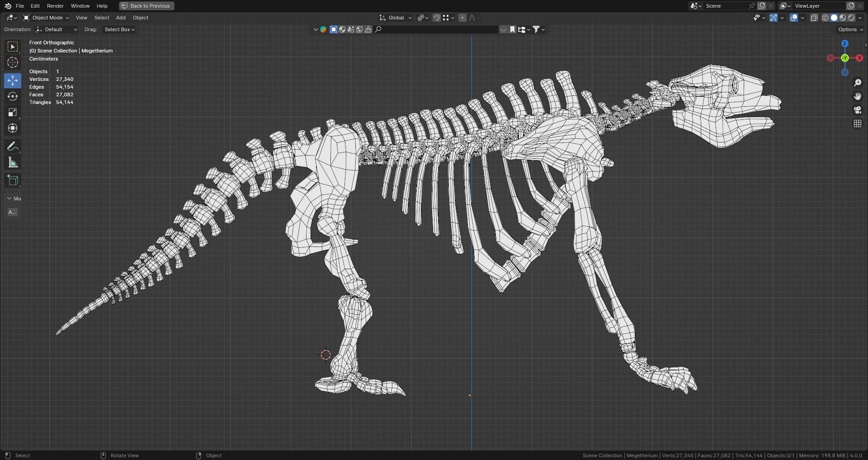The image size is (868, 460).
Task: Click the world globe filter icon
Action: tap(359, 29)
